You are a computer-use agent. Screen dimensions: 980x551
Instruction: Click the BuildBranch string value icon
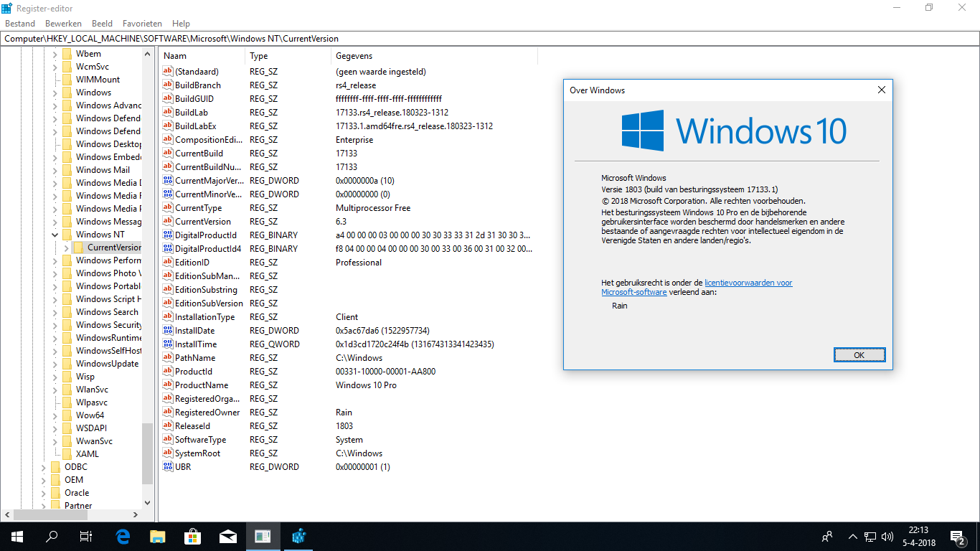[168, 85]
